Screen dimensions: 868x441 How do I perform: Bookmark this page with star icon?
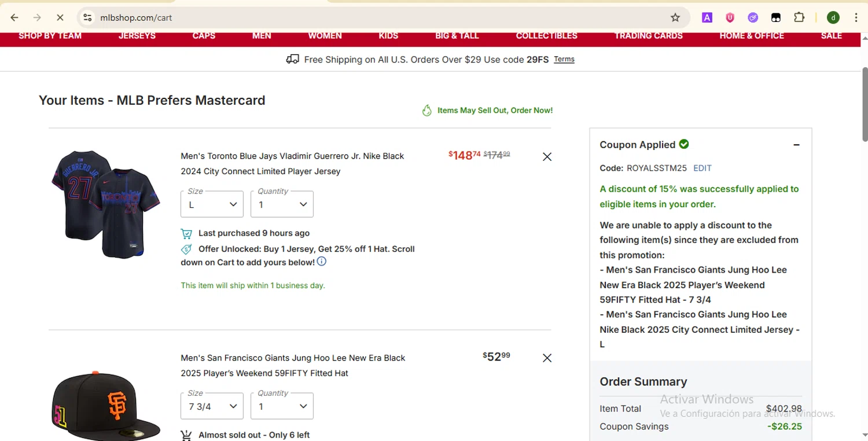click(675, 17)
